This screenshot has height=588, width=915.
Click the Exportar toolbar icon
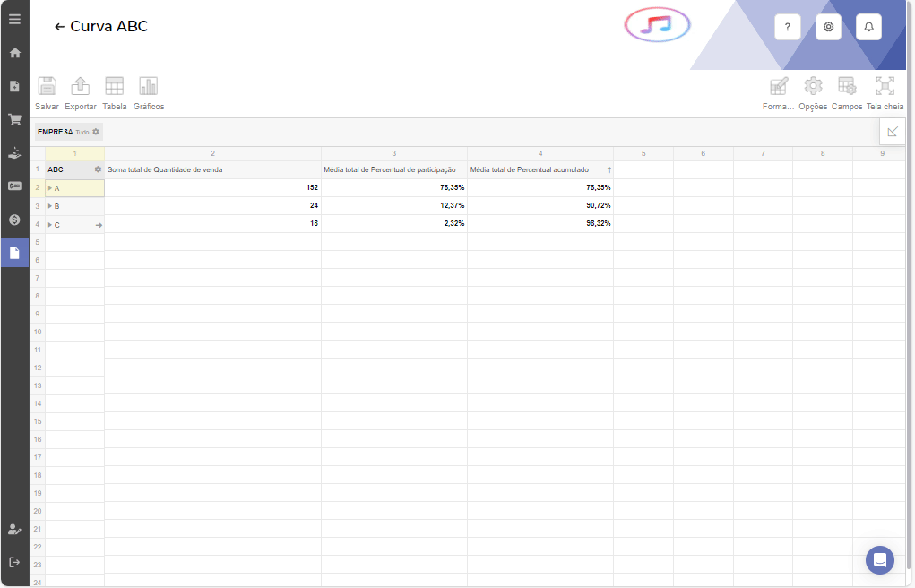[81, 87]
